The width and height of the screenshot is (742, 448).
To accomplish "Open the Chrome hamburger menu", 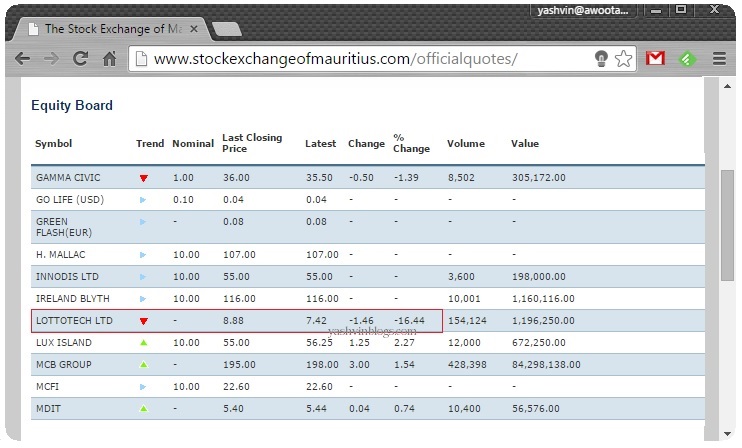I will click(719, 59).
